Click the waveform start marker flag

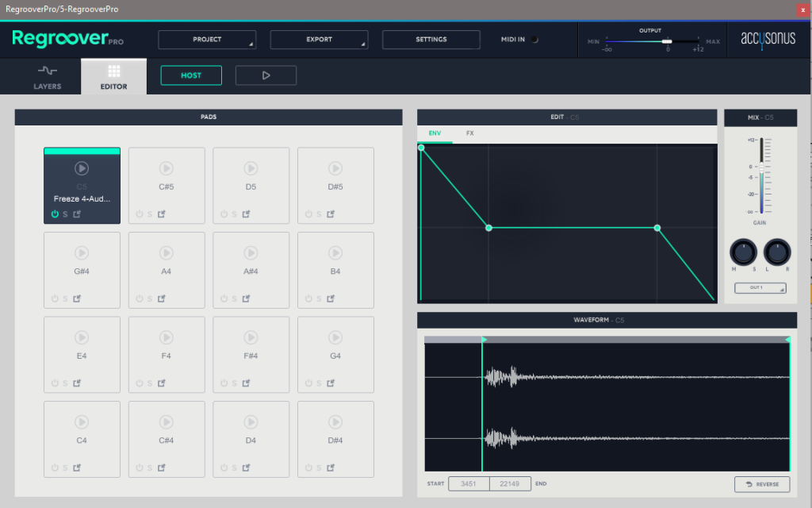(x=485, y=340)
